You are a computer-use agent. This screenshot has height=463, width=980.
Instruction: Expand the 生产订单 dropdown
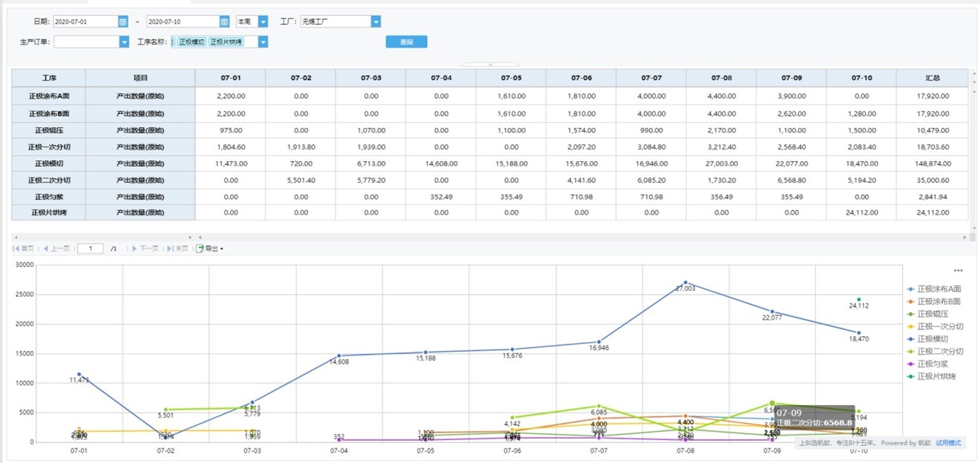[x=124, y=42]
